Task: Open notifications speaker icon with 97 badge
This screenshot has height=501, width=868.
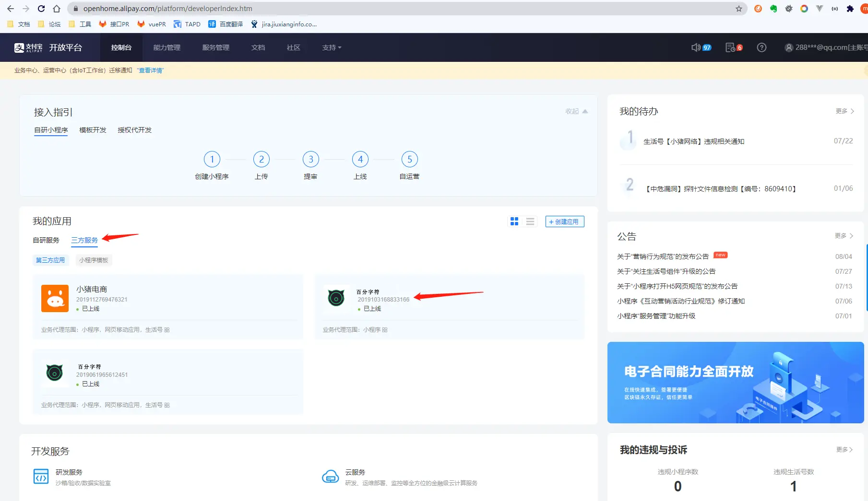Action: coord(701,47)
